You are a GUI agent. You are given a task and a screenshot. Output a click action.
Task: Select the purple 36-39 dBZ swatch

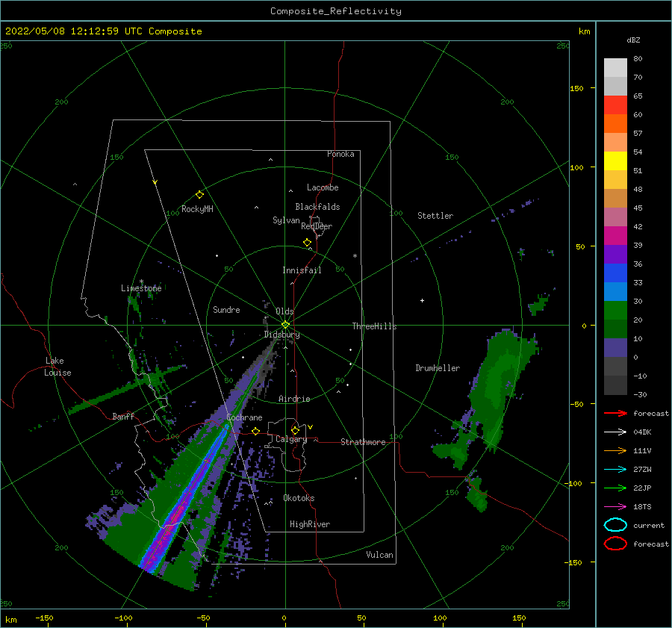coord(615,255)
